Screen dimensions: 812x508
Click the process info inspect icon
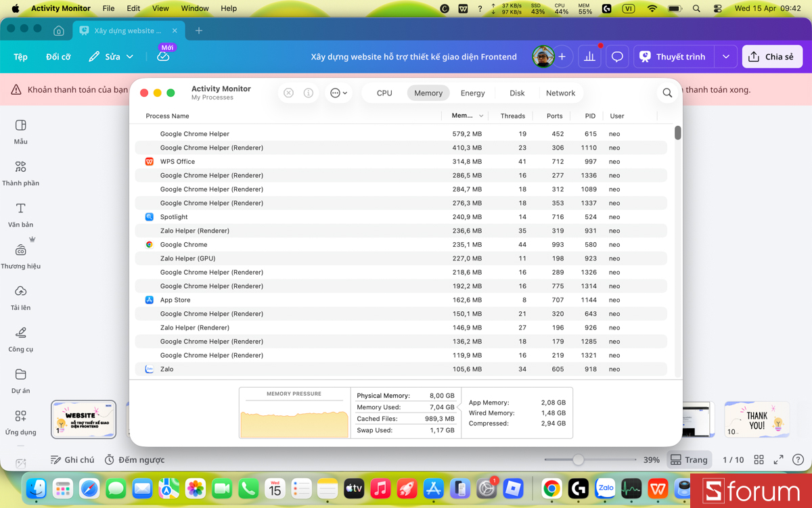tap(309, 93)
